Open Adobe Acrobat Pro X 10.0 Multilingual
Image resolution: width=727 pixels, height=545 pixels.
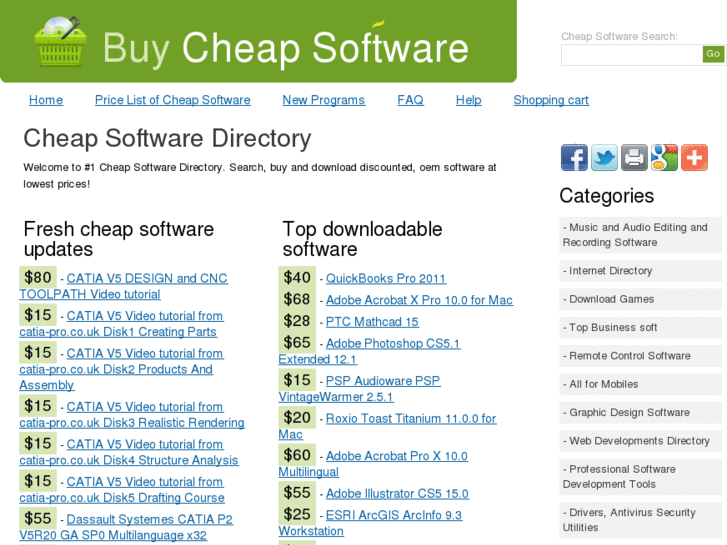373,464
